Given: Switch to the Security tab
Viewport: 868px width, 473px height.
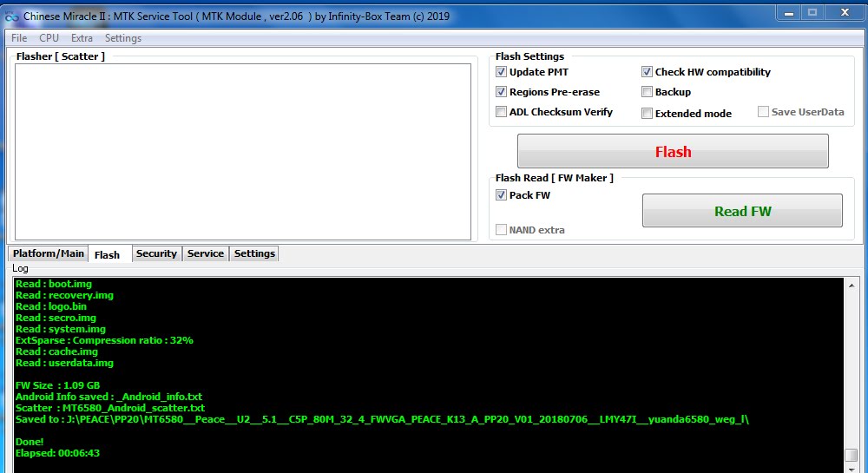Looking at the screenshot, I should [x=156, y=253].
